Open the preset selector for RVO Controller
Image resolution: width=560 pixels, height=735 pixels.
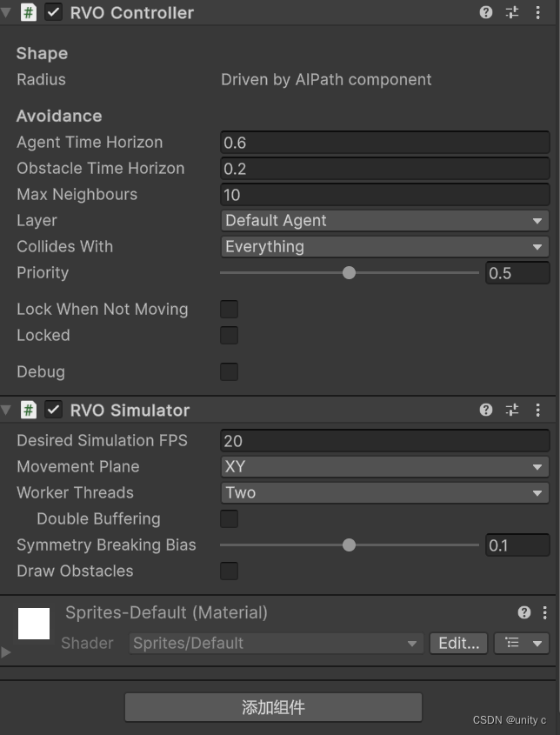coord(512,12)
